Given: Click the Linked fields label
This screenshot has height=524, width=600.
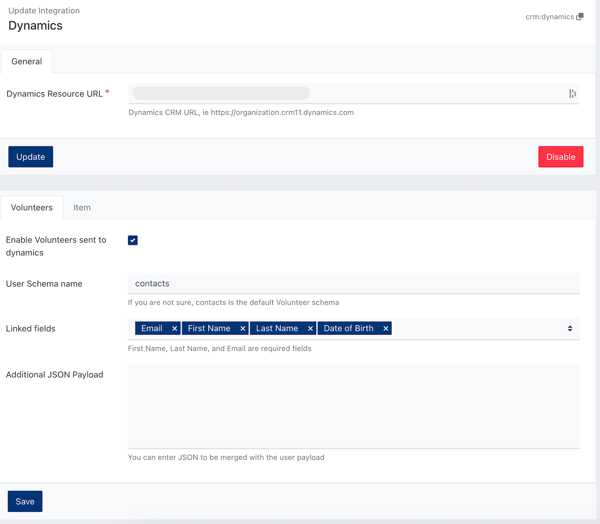Looking at the screenshot, I should click(x=31, y=328).
